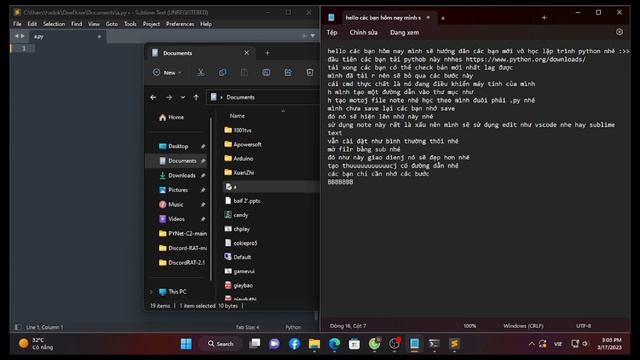Screen dimensions: 640x360
Task: Select Music in File Explorer navigation pane
Action: [x=176, y=204]
